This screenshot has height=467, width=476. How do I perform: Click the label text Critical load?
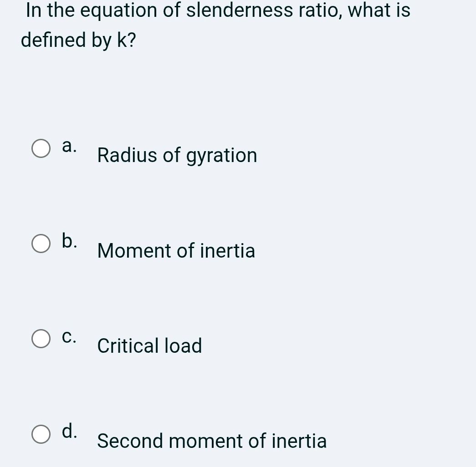pyautogui.click(x=149, y=346)
